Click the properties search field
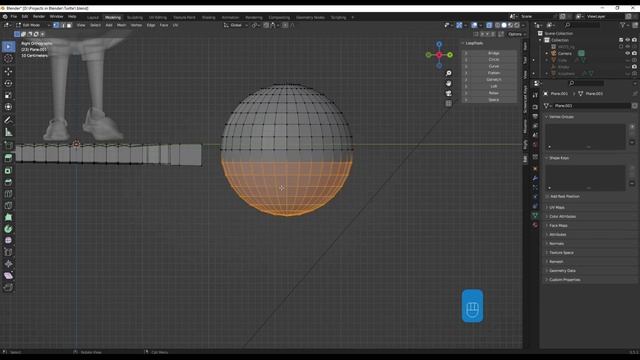Screen dimensions: 640x360 click(x=586, y=83)
